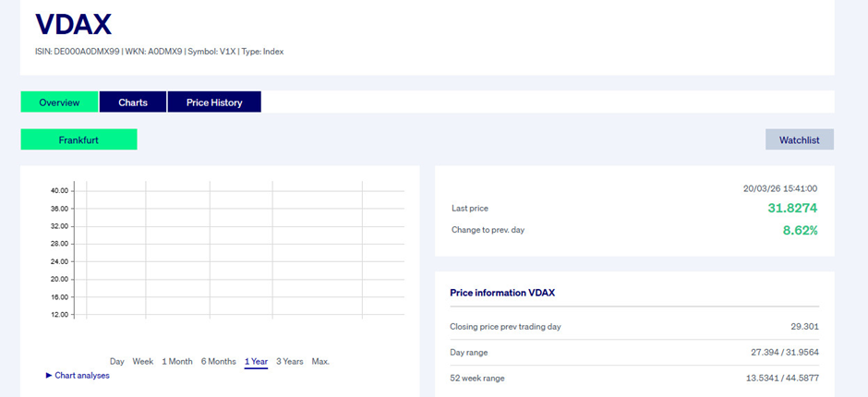Image resolution: width=868 pixels, height=397 pixels.
Task: Open the Charts tab
Action: coord(133,102)
